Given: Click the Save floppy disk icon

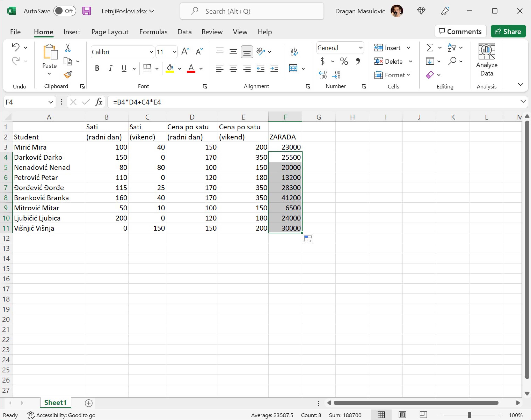Looking at the screenshot, I should pos(87,11).
